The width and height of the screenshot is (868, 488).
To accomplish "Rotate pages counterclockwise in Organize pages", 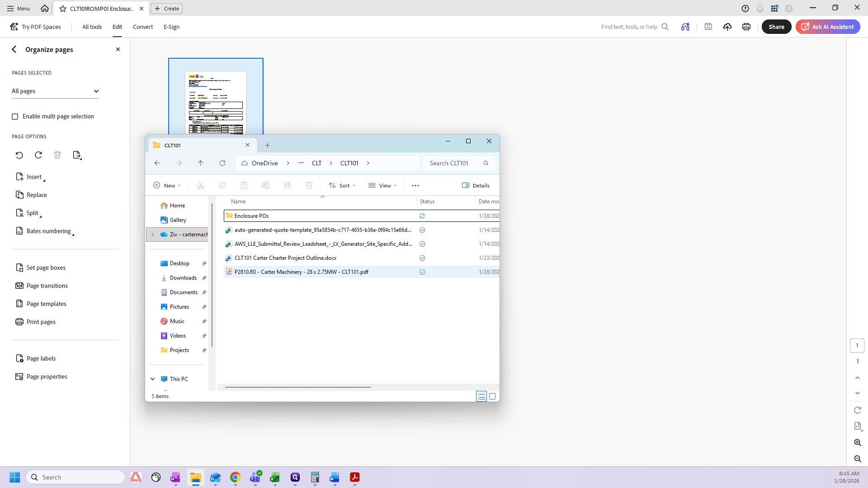I will pyautogui.click(x=19, y=155).
